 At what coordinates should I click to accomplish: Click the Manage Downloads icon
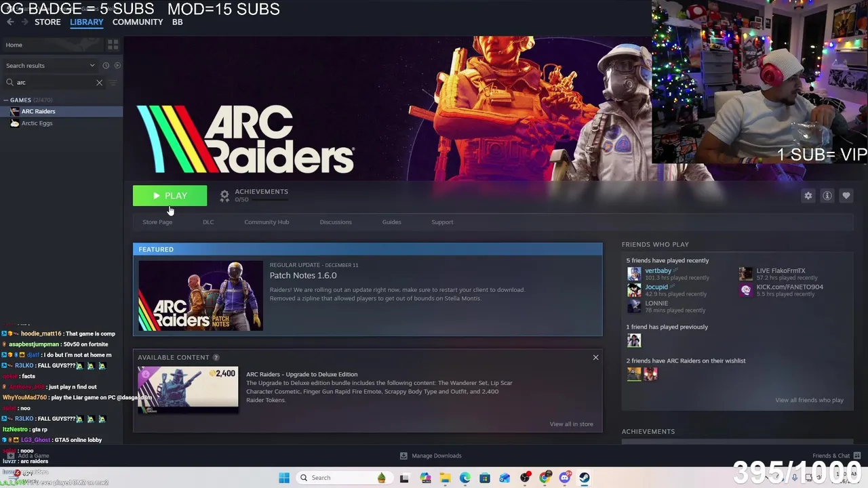403,455
